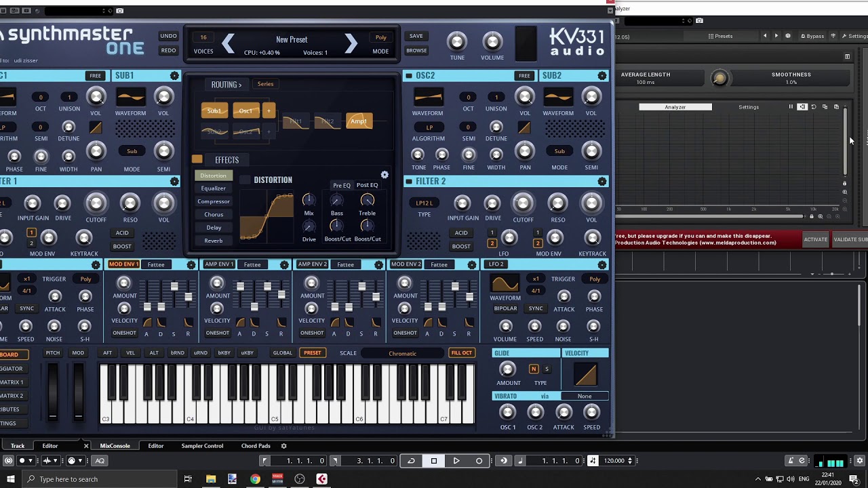Open the MOD ENV 1 gear settings
The height and width of the screenshot is (488, 868).
click(x=191, y=264)
